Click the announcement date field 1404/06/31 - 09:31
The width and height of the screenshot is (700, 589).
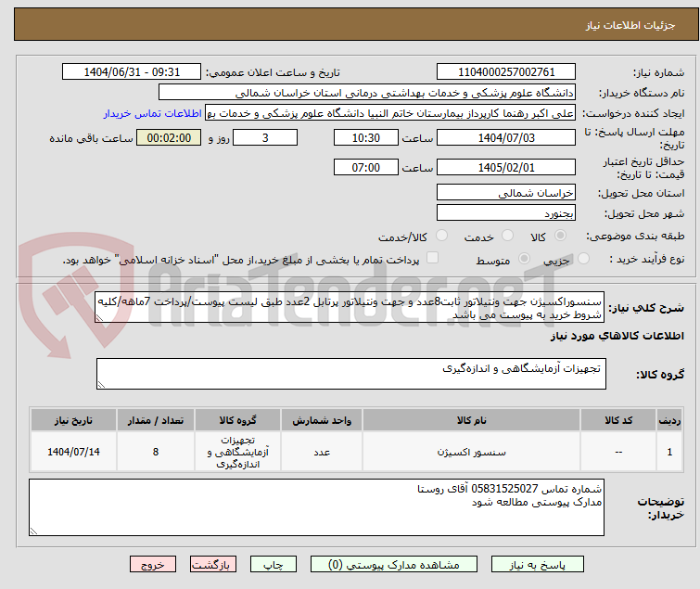(x=132, y=72)
